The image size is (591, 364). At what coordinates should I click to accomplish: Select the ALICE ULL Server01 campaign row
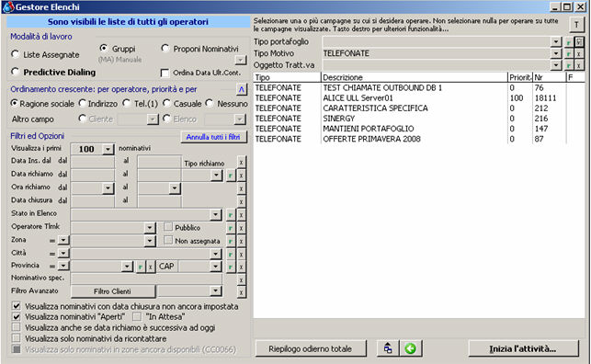(x=419, y=98)
